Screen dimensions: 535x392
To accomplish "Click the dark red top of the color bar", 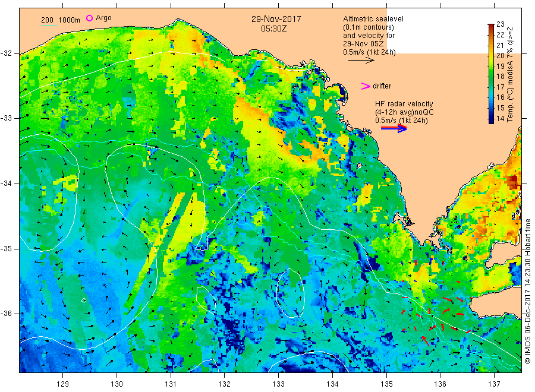I will [491, 26].
